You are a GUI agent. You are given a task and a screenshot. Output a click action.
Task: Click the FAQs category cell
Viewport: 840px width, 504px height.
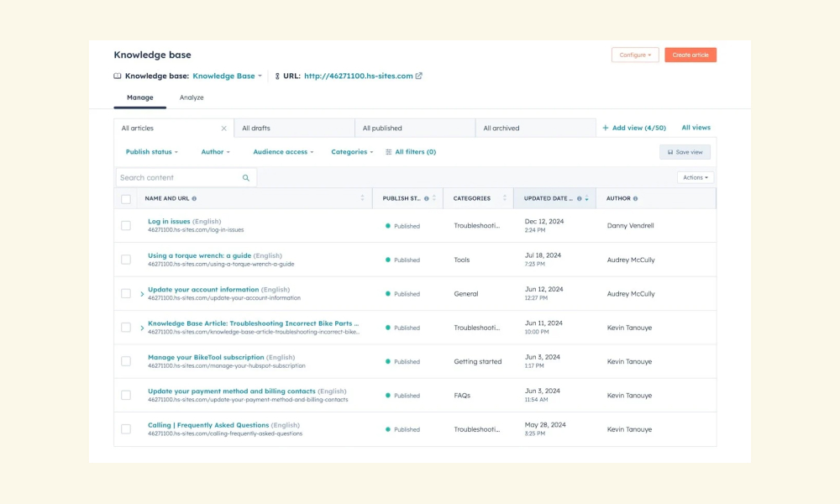[462, 396]
